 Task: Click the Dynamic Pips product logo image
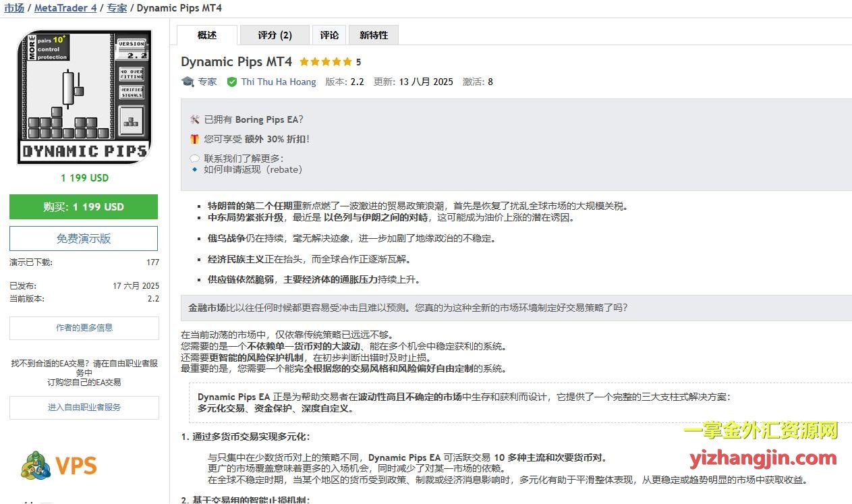click(x=84, y=96)
